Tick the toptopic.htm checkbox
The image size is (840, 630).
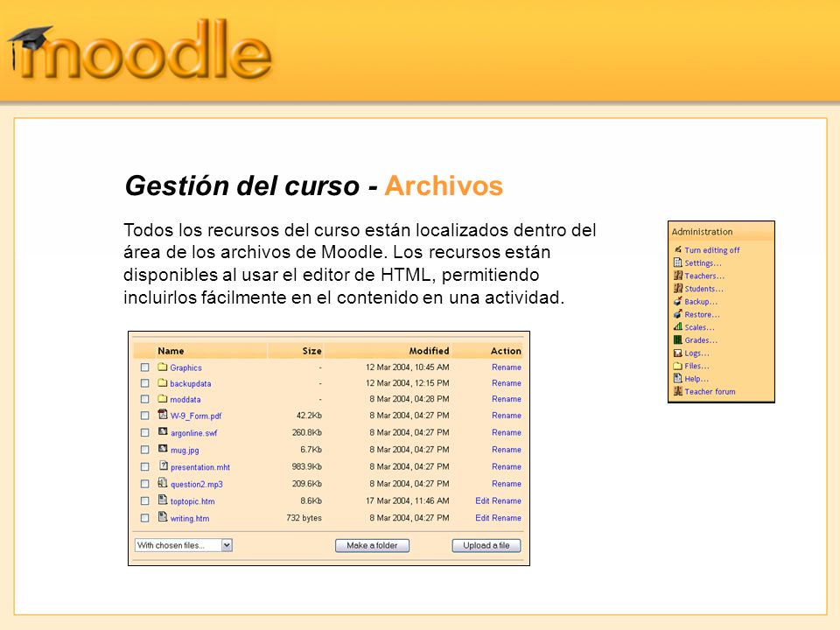pyautogui.click(x=144, y=500)
